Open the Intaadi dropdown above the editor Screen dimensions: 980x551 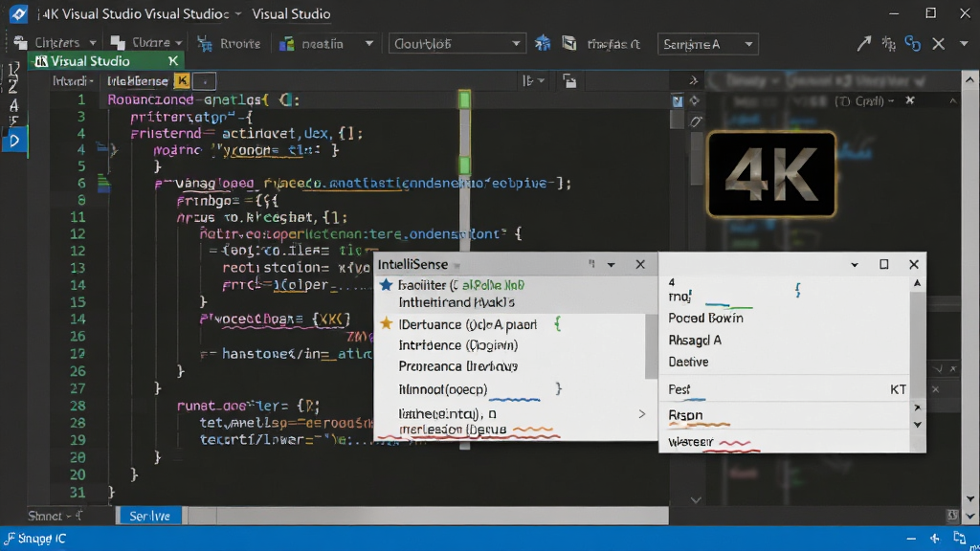[73, 80]
